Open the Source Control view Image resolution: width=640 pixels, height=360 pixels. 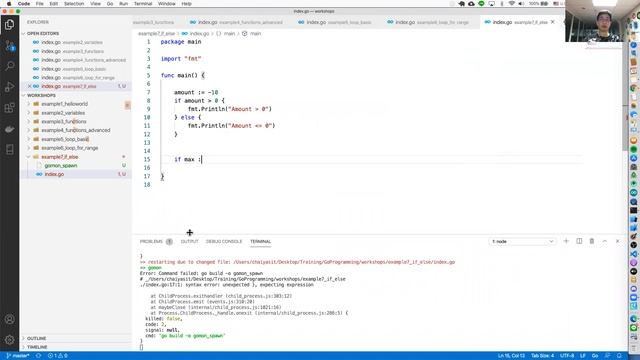point(9,46)
